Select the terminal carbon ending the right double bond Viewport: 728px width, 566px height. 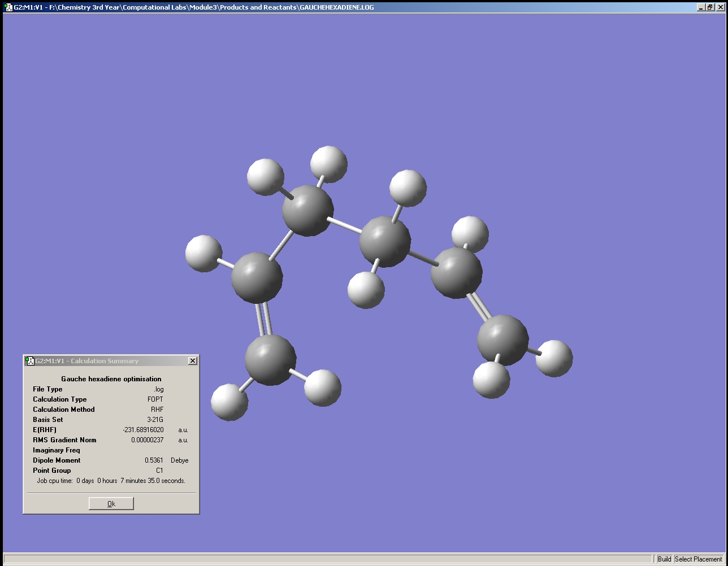click(502, 340)
